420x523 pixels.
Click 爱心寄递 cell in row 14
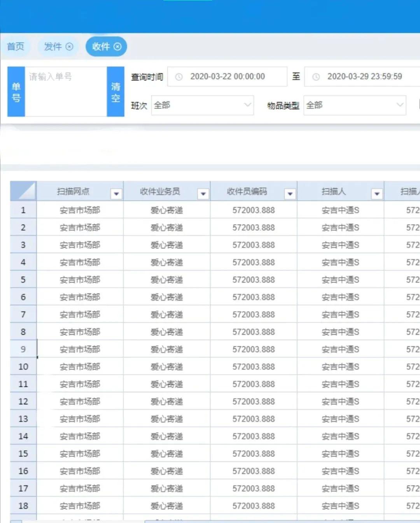click(x=167, y=436)
